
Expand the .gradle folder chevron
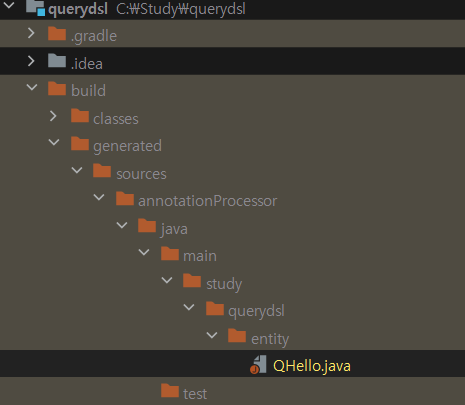tap(31, 33)
